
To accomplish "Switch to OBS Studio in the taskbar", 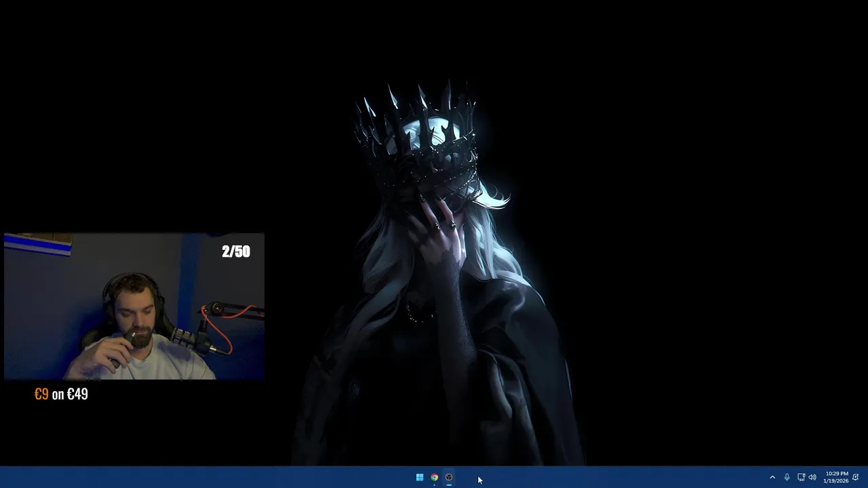I will coord(449,477).
